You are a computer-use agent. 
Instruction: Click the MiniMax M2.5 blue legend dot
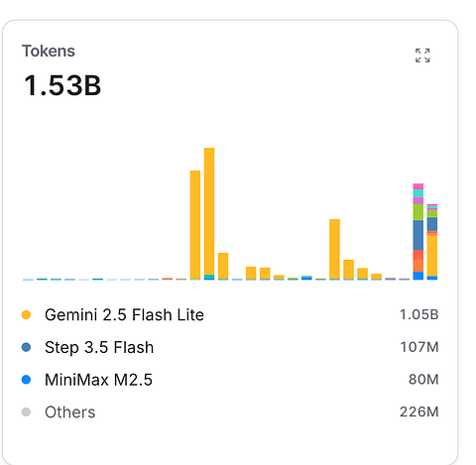(26, 380)
